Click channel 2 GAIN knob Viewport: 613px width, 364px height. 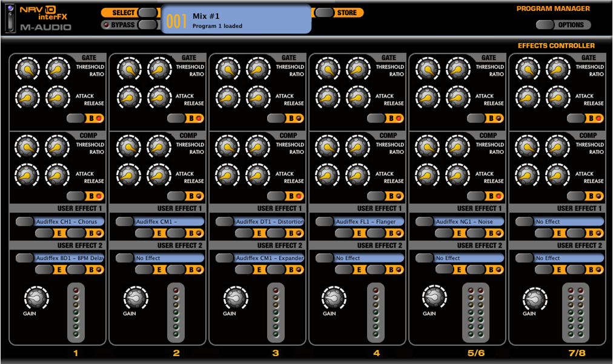[x=136, y=298]
